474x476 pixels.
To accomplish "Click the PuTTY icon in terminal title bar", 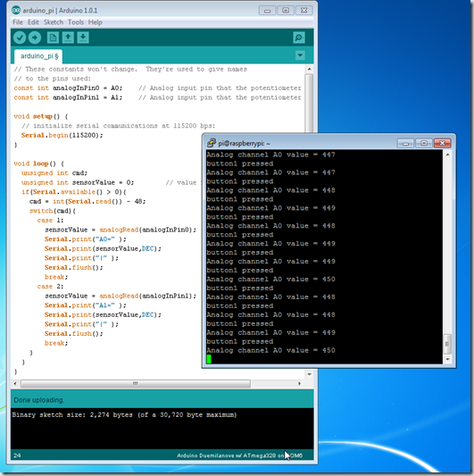I will coord(212,143).
